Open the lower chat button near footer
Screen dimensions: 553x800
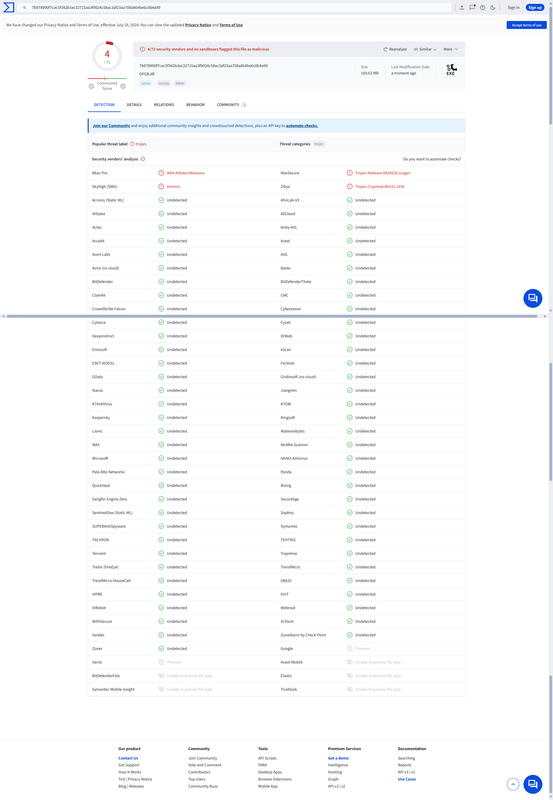533,784
